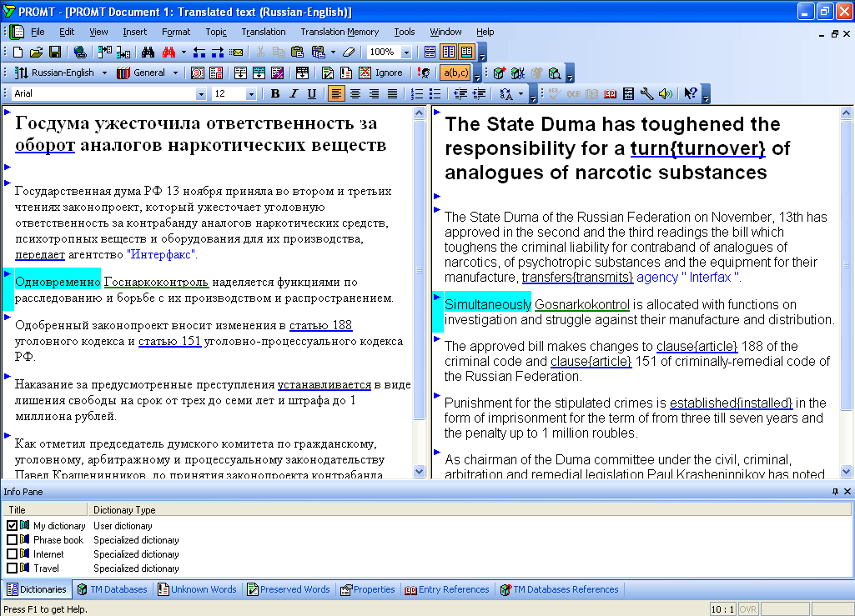Toggle italic formatting
This screenshot has width=855, height=616.
[294, 93]
